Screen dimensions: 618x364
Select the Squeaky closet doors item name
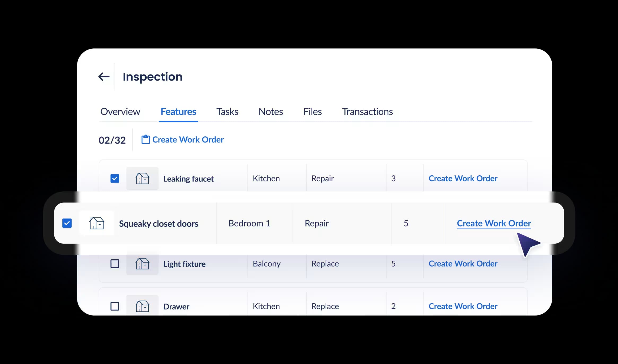159,224
